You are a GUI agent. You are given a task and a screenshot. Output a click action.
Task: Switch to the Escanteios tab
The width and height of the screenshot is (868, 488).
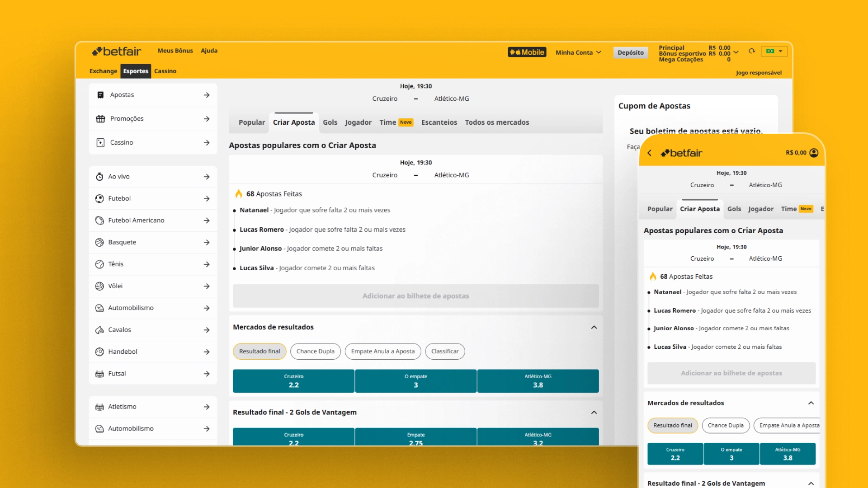(439, 122)
